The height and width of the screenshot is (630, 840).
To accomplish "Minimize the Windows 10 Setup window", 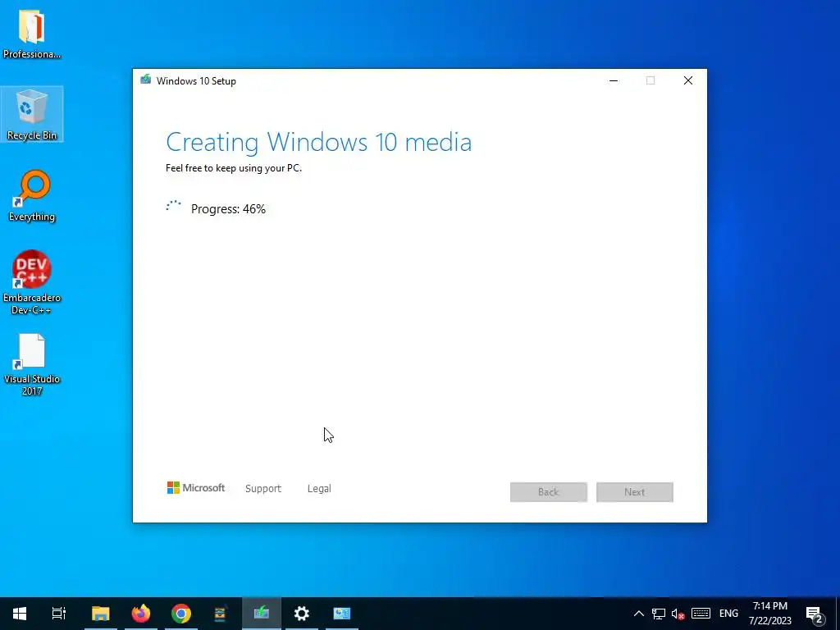I will click(x=614, y=80).
